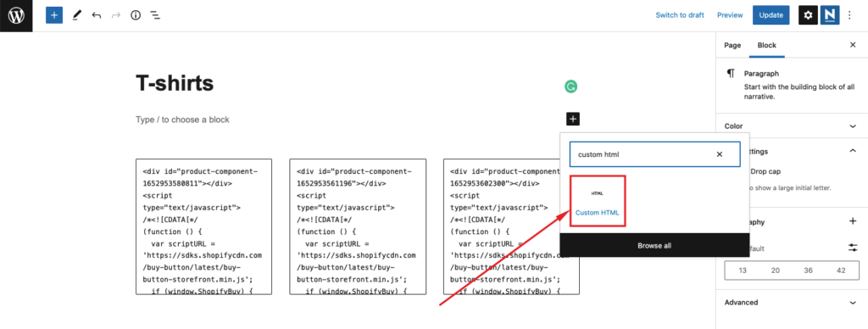Image resolution: width=868 pixels, height=329 pixels.
Task: Click Browse all blocks
Action: point(654,245)
